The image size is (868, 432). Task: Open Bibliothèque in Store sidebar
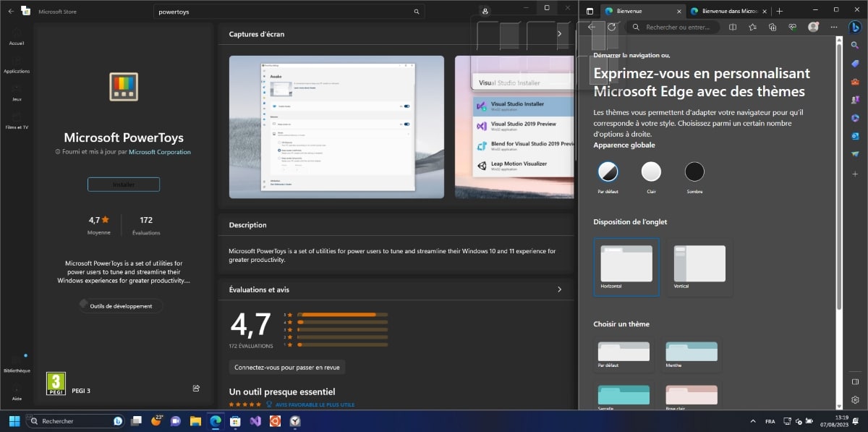coord(17,364)
